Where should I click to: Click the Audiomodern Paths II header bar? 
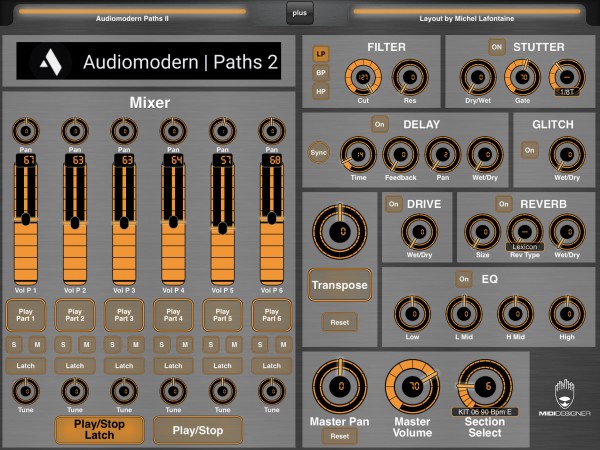[132, 14]
